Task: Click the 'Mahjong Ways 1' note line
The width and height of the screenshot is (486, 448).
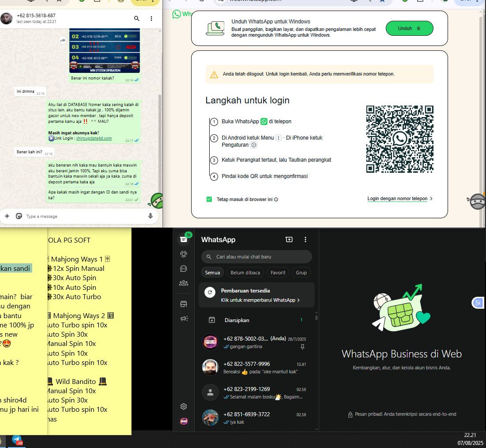Action: click(79, 259)
